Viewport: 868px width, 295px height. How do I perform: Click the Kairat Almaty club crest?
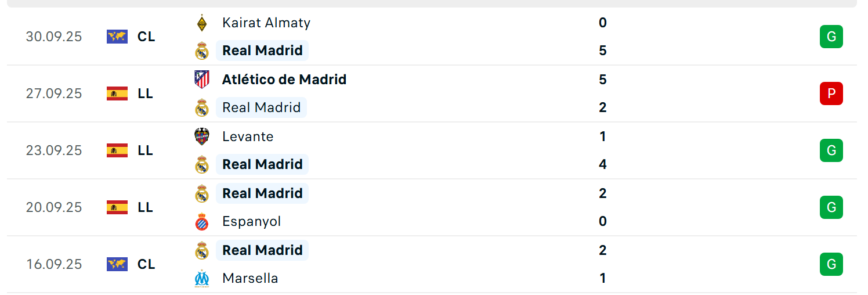pyautogui.click(x=201, y=23)
